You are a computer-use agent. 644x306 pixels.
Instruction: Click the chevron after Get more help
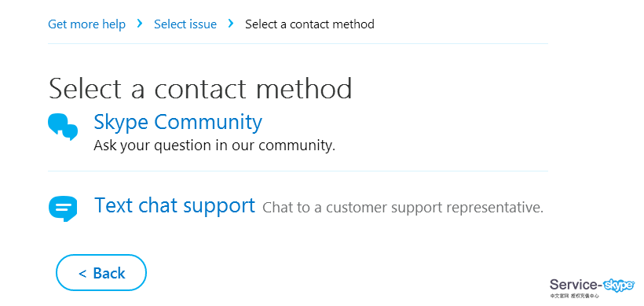point(140,24)
